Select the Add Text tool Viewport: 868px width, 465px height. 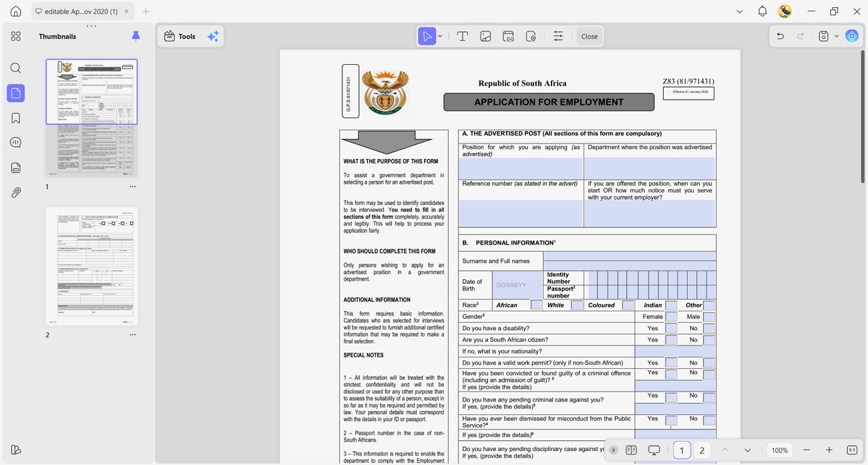463,37
